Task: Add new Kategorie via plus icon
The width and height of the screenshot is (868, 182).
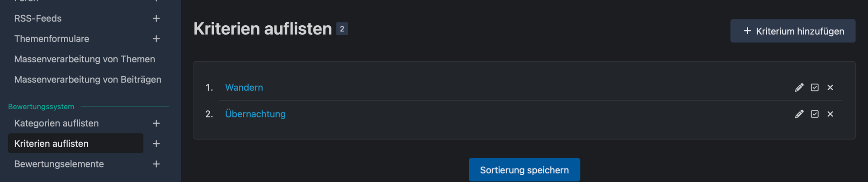Action: (x=156, y=123)
